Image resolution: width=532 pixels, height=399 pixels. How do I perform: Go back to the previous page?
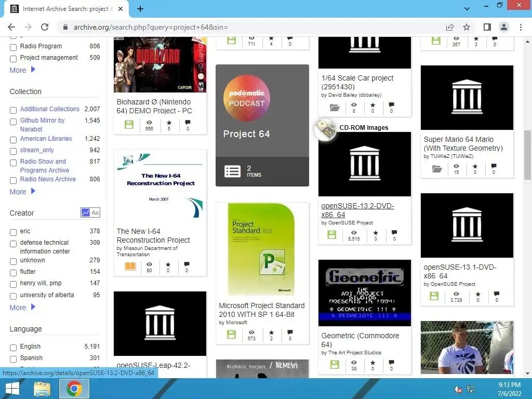pos(11,27)
